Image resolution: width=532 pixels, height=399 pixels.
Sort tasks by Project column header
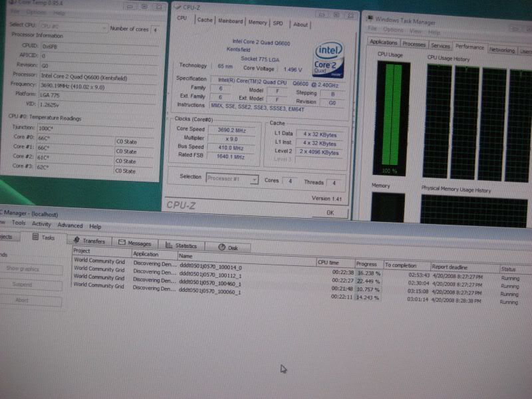[102, 251]
